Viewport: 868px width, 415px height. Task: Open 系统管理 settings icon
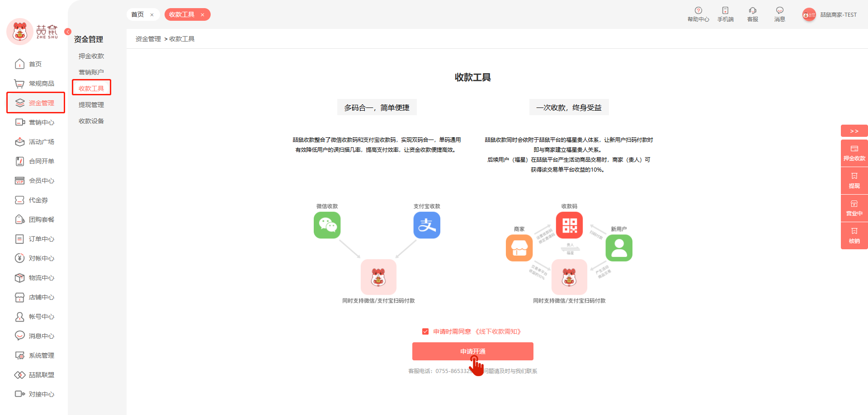20,355
